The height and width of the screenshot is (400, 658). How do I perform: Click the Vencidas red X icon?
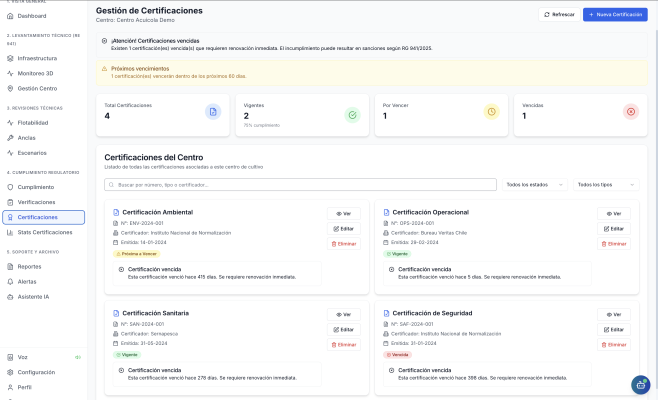[630, 112]
